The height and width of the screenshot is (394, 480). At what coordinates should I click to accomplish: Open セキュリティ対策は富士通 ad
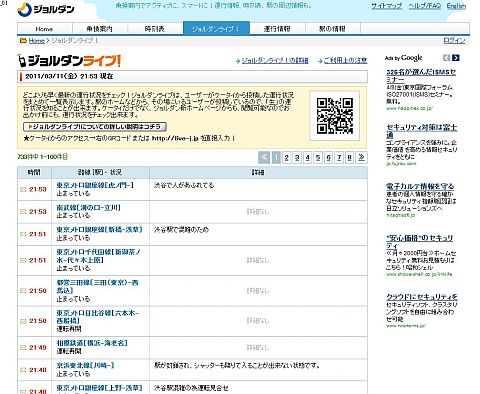pyautogui.click(x=421, y=131)
